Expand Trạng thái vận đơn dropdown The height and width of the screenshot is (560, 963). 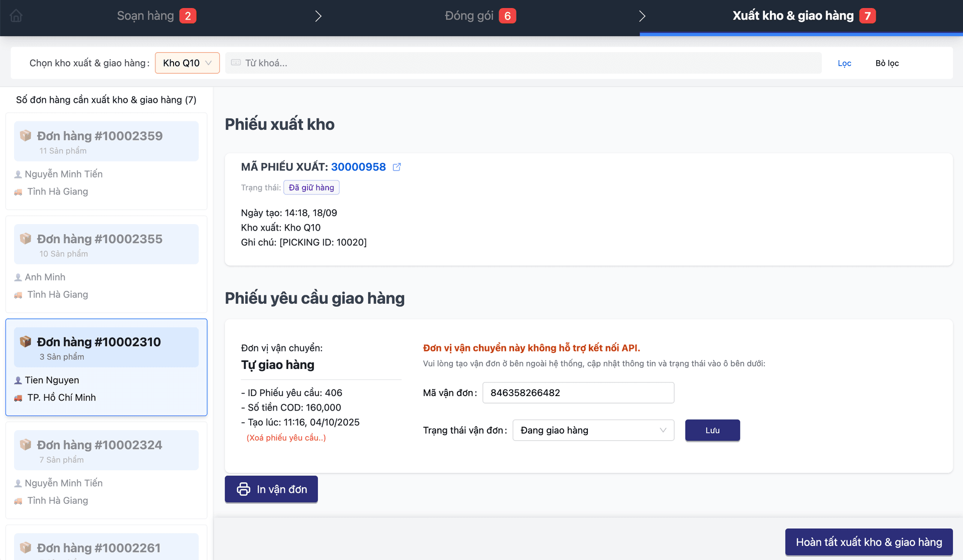[593, 430]
